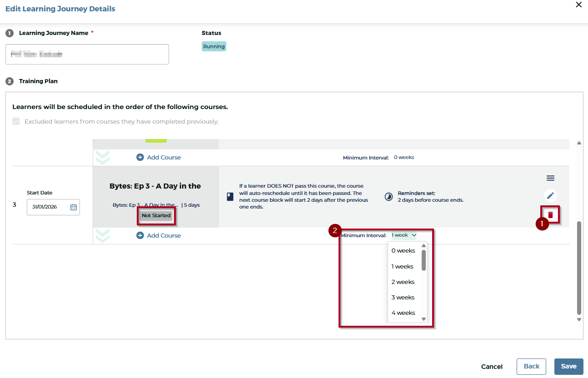The image size is (588, 378).
Task: Edit course 3 using the pencil icon
Action: pos(550,196)
